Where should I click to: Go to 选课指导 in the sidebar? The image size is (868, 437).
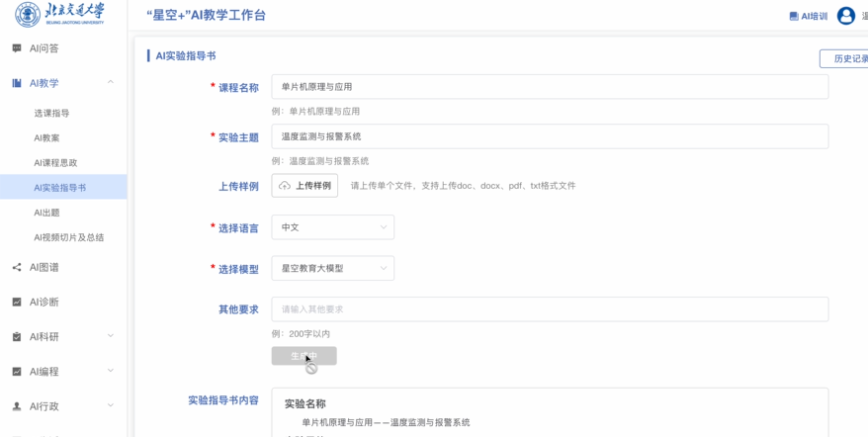tap(51, 114)
